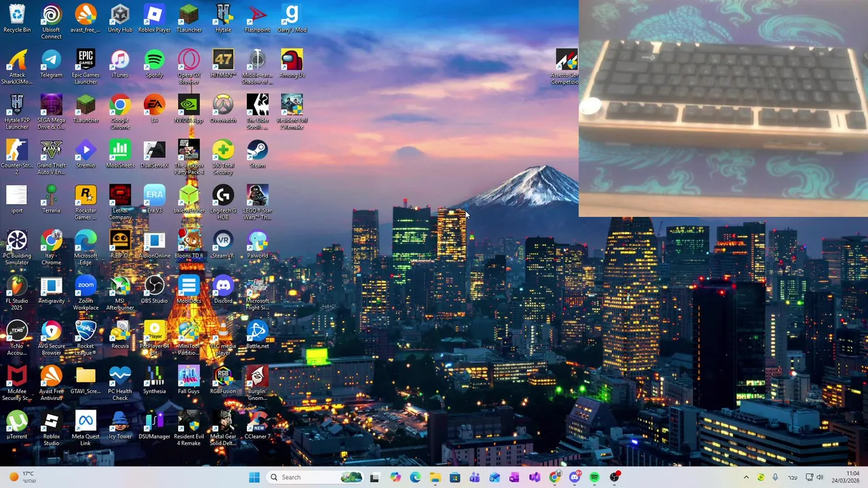
Task: Open the Battle.net desktop shortcut
Action: point(257,335)
